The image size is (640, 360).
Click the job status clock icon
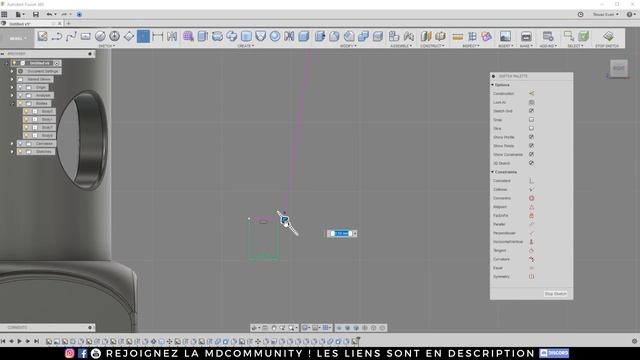[x=580, y=14]
